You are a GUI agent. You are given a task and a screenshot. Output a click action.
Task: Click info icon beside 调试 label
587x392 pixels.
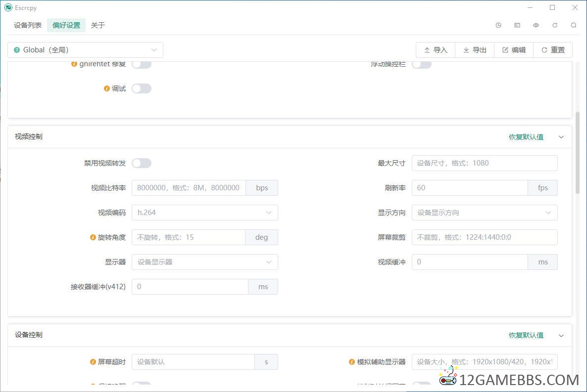[107, 88]
